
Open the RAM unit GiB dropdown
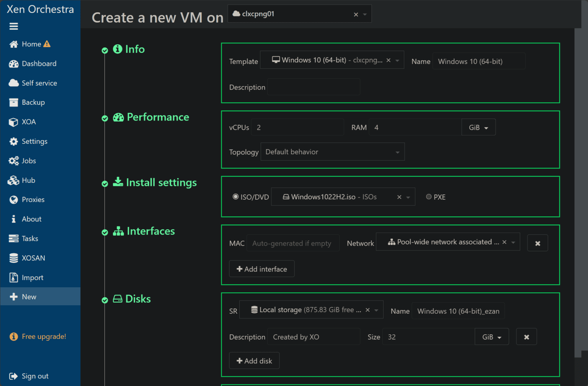(x=478, y=127)
